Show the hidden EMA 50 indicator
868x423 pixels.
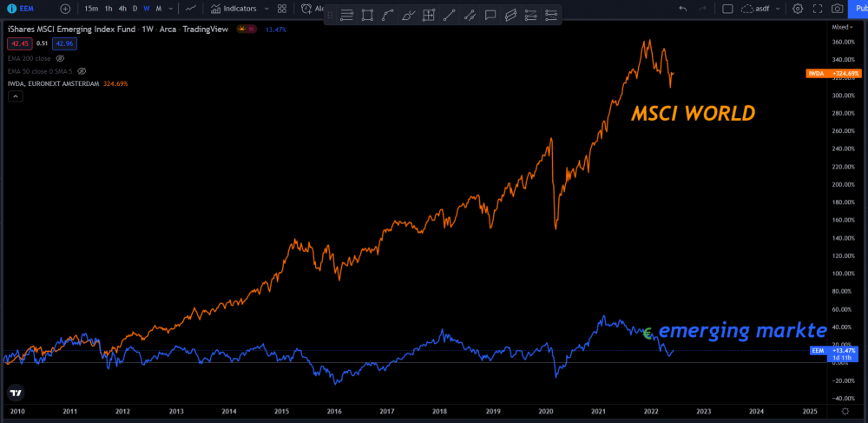[82, 71]
